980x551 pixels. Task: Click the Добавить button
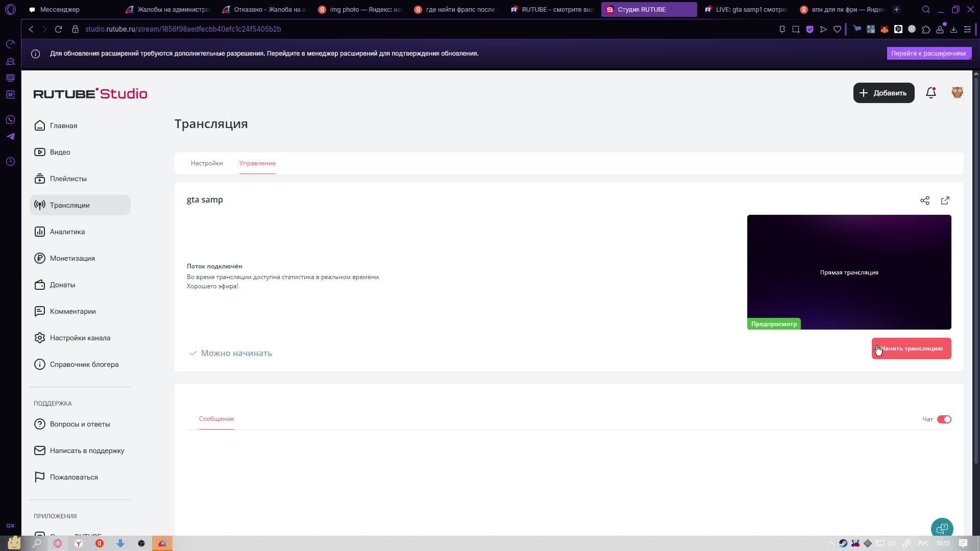(x=884, y=93)
